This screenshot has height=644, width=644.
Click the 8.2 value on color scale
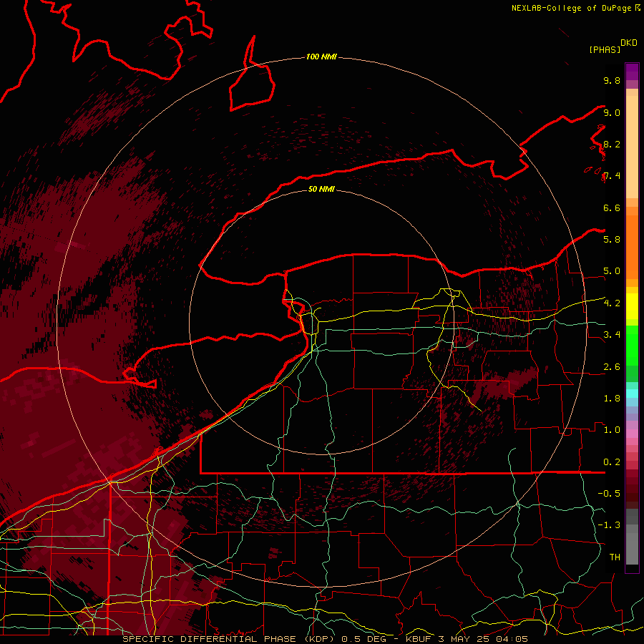coord(612,145)
